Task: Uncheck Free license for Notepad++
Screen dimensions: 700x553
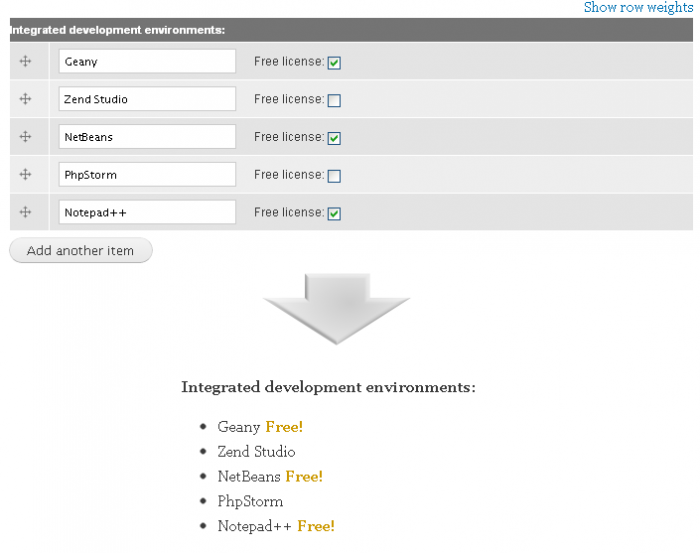Action: 334,214
